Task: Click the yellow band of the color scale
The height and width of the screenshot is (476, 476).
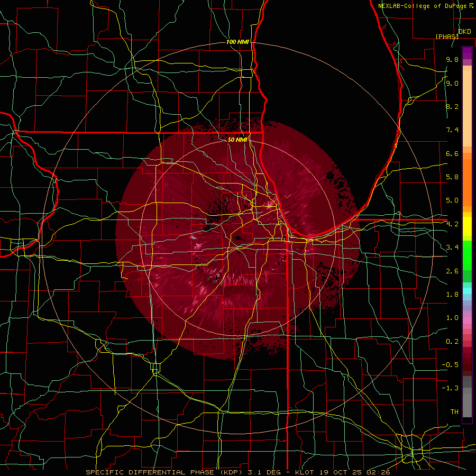Action: pyautogui.click(x=467, y=226)
